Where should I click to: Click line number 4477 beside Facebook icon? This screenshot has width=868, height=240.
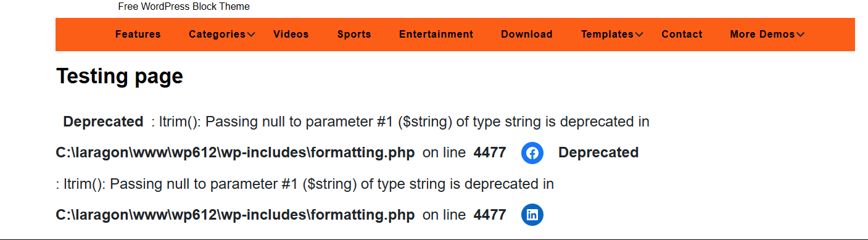pos(490,153)
